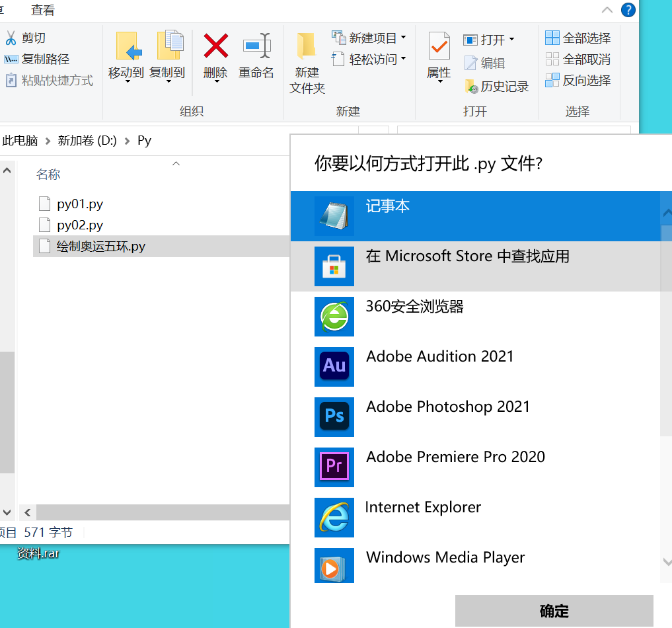Click the Copy path (复制路径) icon
672x628 pixels.
click(x=11, y=59)
